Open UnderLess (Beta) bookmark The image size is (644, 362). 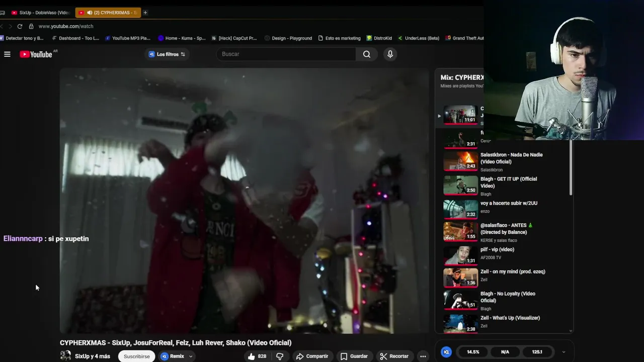click(419, 38)
